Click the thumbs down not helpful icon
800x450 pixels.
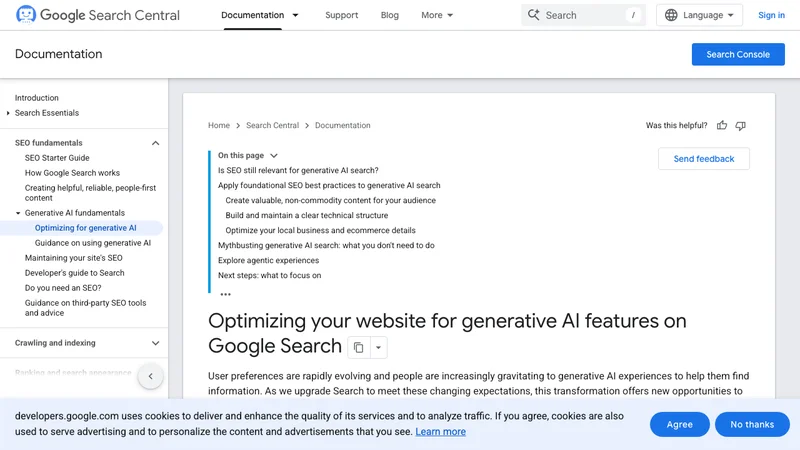pos(740,126)
